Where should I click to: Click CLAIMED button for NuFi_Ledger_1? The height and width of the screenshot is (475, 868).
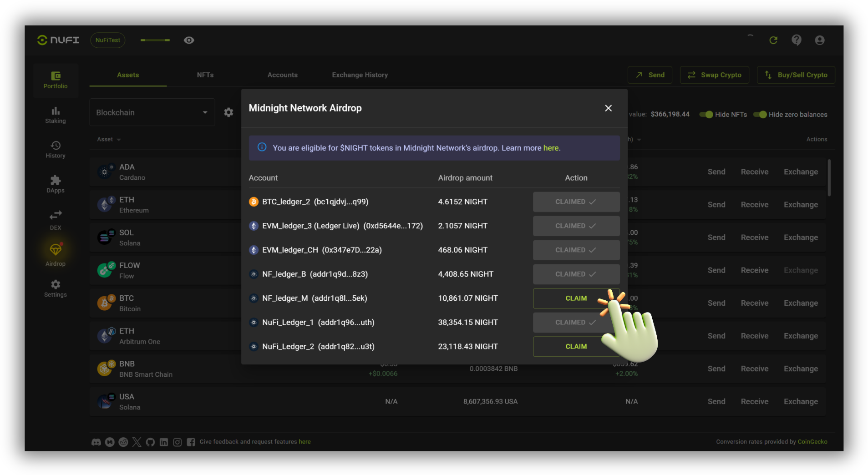point(576,323)
